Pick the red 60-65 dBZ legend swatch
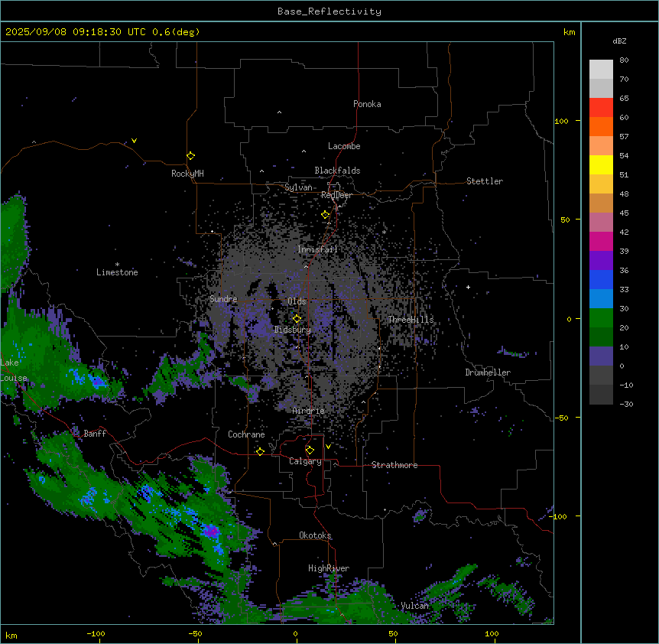659x644 pixels. [601, 107]
